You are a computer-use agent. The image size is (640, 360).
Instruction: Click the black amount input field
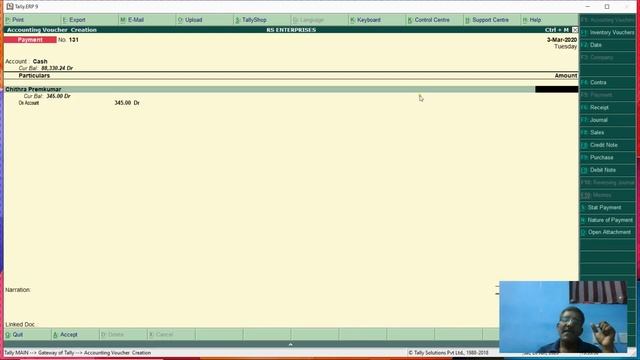pos(556,89)
